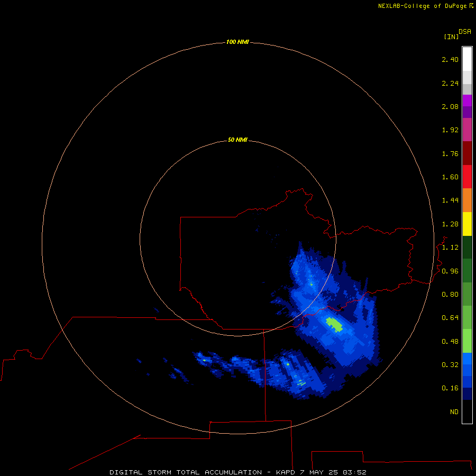
Task: Click the 2.40 legend value
Action: pyautogui.click(x=450, y=59)
